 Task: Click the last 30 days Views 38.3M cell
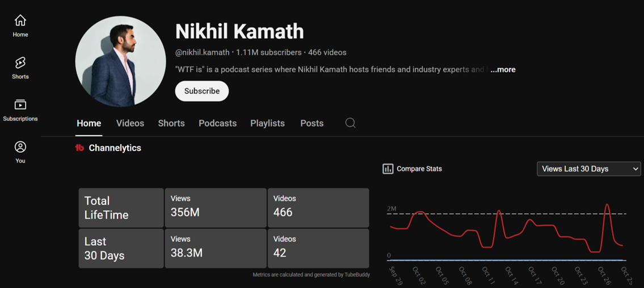point(216,248)
